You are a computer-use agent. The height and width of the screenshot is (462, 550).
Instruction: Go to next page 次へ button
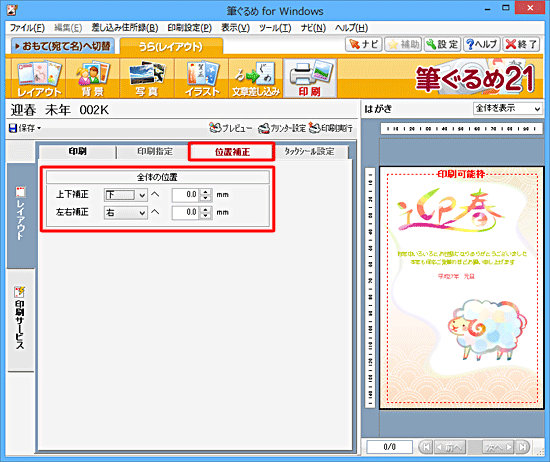tap(498, 447)
